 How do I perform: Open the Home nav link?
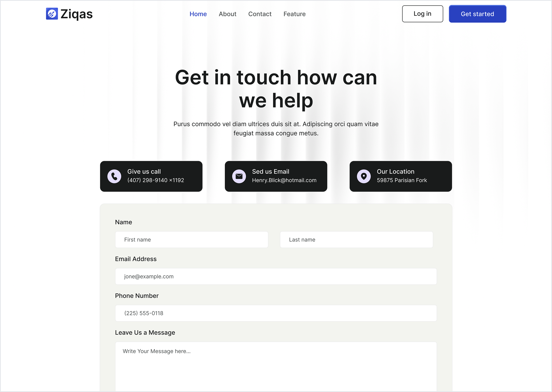pos(198,14)
